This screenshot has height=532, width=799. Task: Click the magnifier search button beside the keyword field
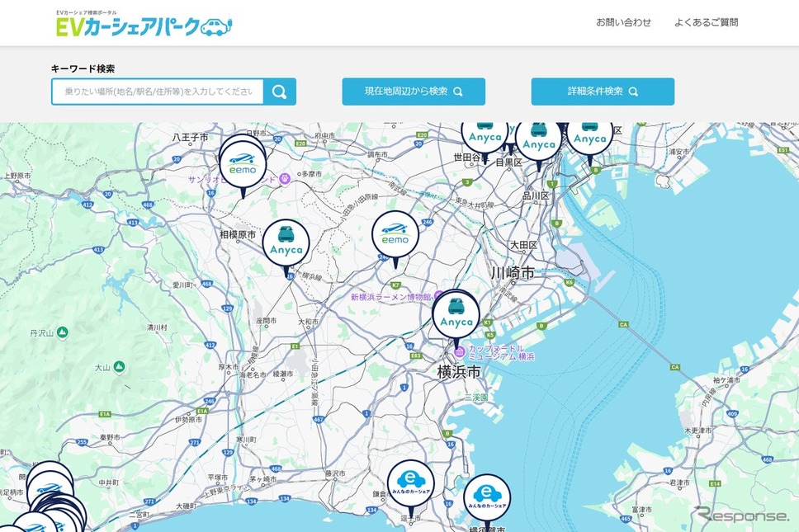(x=279, y=92)
